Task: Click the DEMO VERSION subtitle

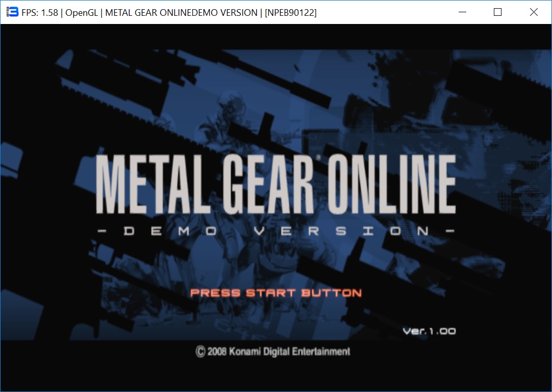Action: coord(276,231)
